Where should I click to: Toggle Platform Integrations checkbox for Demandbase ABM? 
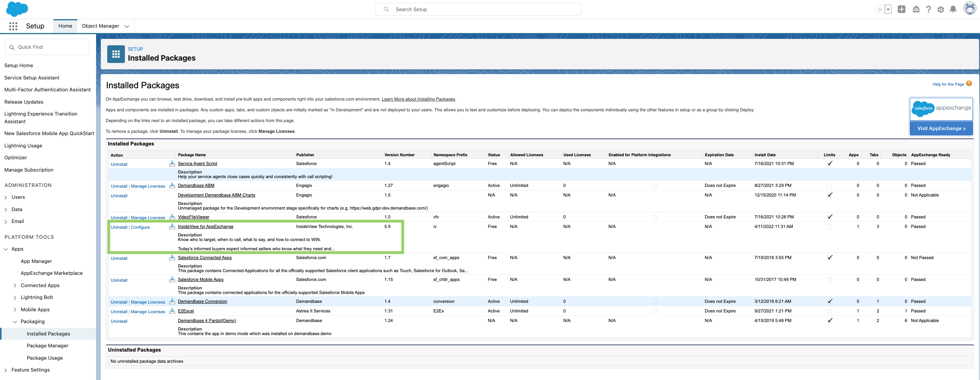click(x=655, y=186)
